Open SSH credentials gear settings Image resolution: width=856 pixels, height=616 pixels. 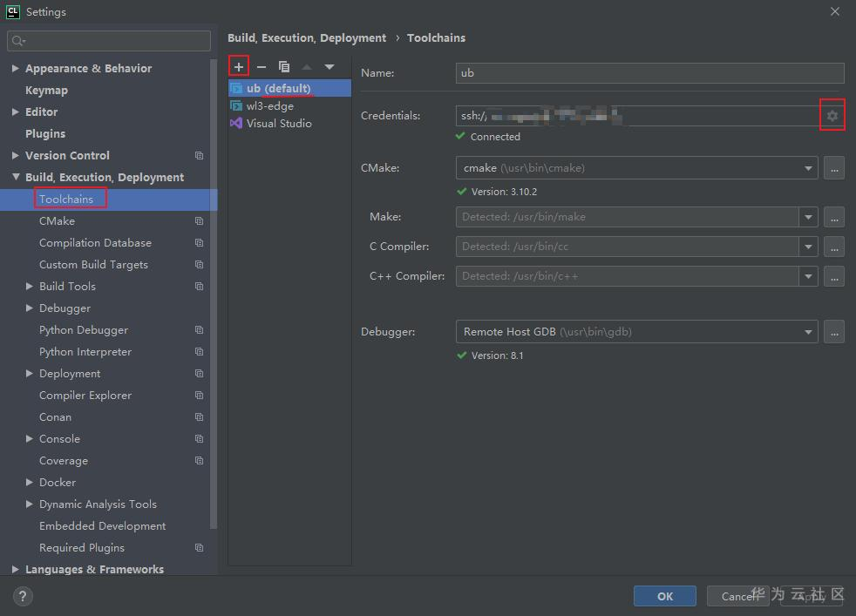click(832, 116)
